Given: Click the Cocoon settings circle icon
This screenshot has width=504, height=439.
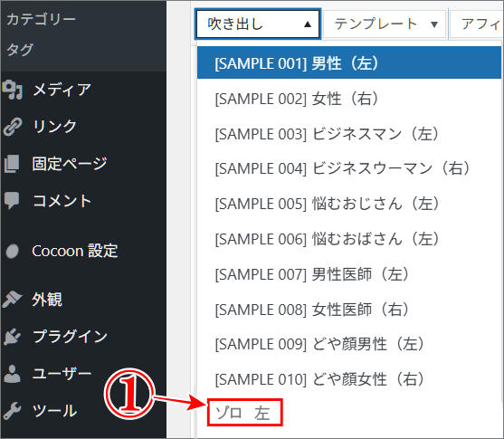Looking at the screenshot, I should [13, 251].
